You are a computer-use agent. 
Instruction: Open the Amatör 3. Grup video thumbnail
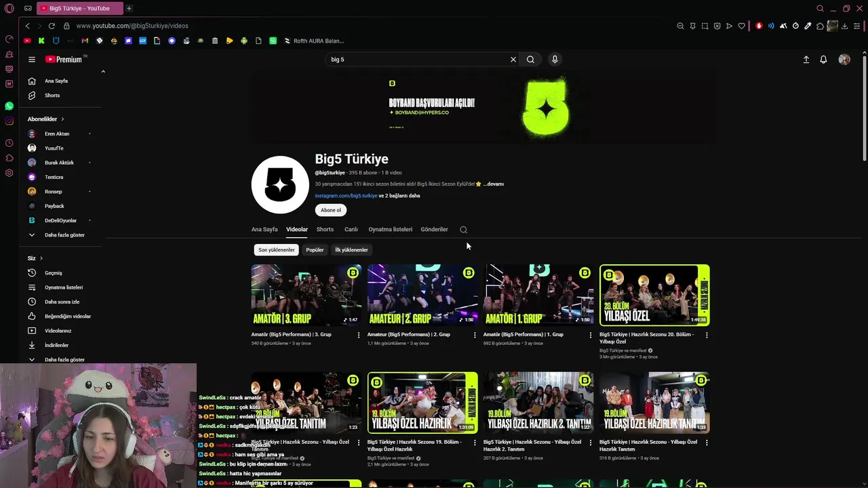pyautogui.click(x=307, y=295)
